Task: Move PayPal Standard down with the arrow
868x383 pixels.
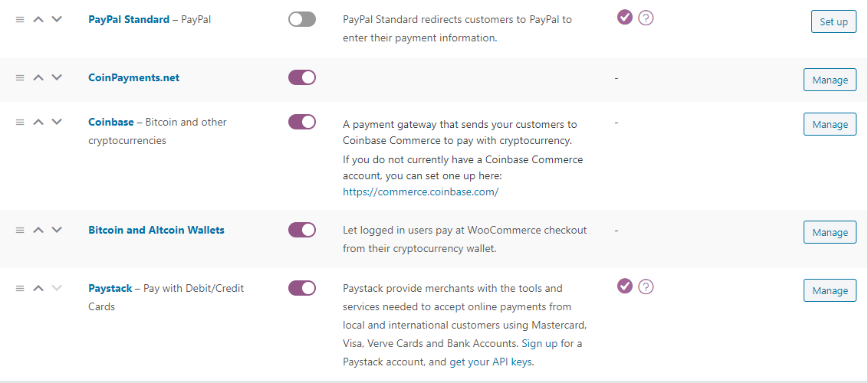Action: point(57,19)
